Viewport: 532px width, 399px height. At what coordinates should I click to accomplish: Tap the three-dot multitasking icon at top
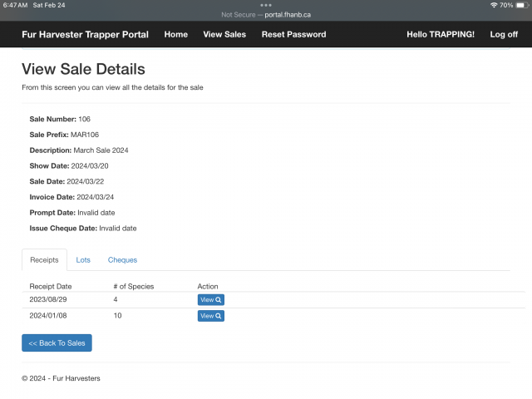[x=266, y=5]
